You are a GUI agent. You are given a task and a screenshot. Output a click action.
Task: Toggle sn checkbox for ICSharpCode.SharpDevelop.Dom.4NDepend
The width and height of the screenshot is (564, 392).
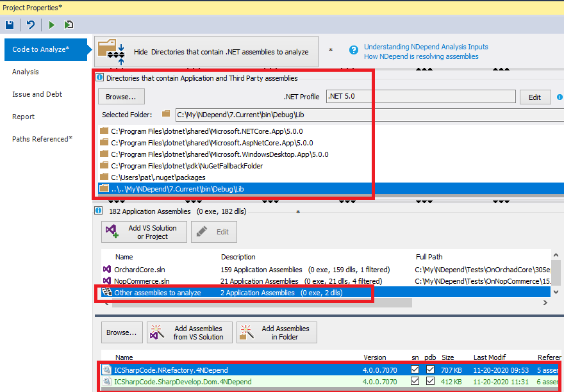point(415,381)
